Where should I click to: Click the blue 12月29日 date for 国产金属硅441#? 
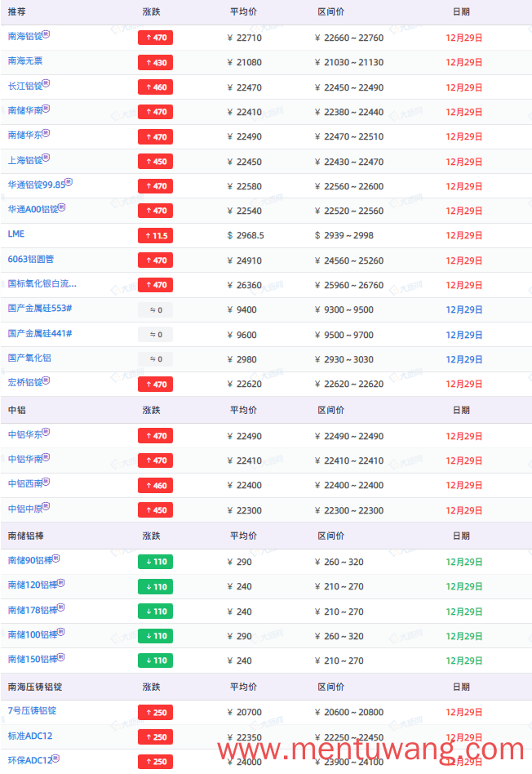[464, 336]
